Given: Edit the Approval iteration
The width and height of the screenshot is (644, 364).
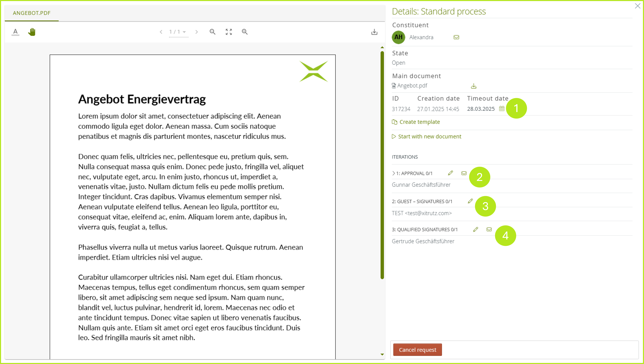Looking at the screenshot, I should pos(451,173).
